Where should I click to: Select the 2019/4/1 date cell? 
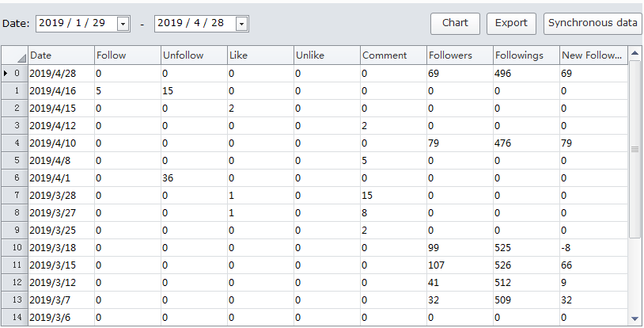[x=61, y=177]
